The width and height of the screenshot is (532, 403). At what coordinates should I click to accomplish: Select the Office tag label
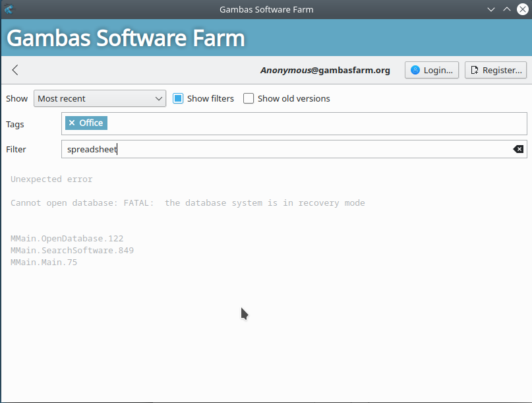[x=91, y=123]
